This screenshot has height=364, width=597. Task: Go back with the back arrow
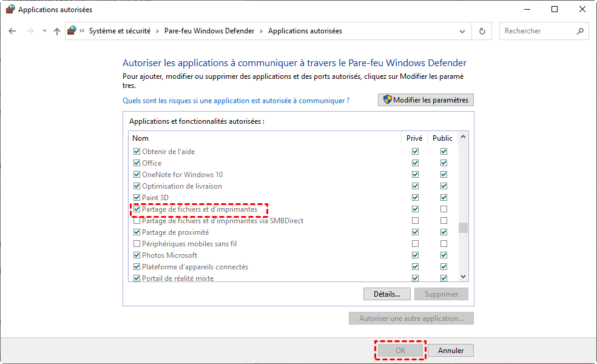(x=12, y=31)
